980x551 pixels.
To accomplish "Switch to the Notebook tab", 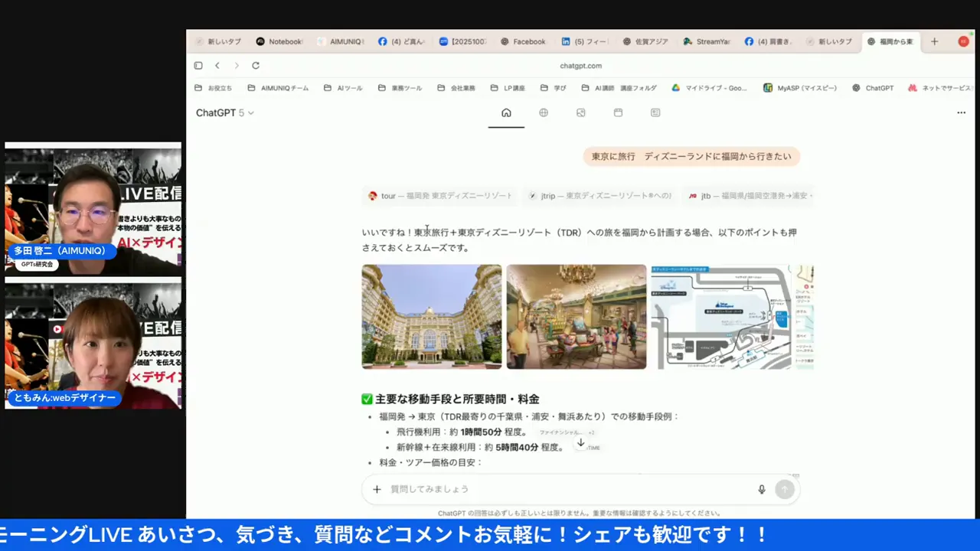I will point(279,41).
